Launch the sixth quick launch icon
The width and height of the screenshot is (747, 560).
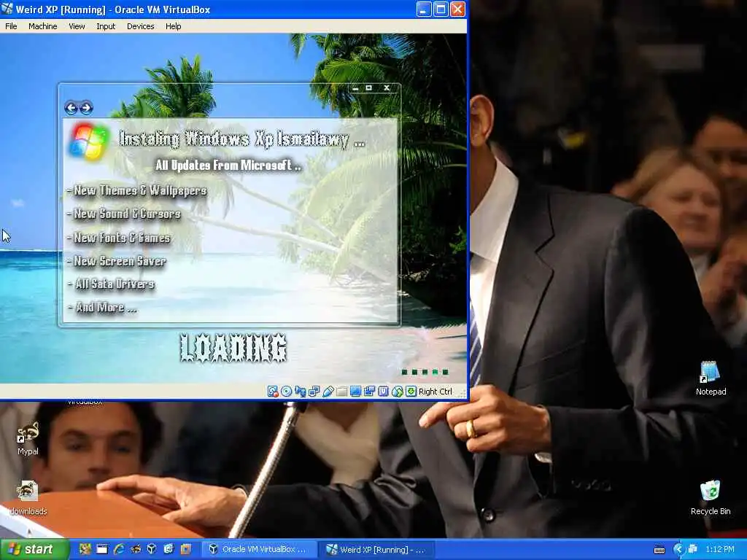tap(169, 549)
